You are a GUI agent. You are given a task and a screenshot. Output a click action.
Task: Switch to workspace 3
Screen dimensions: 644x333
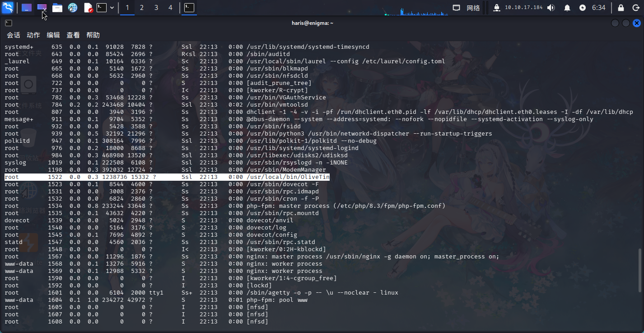click(156, 8)
